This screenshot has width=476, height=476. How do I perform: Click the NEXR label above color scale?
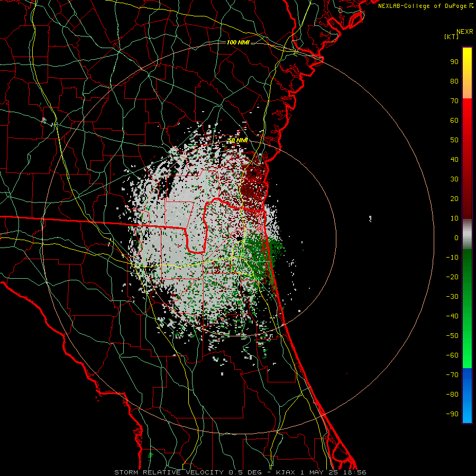465,32
